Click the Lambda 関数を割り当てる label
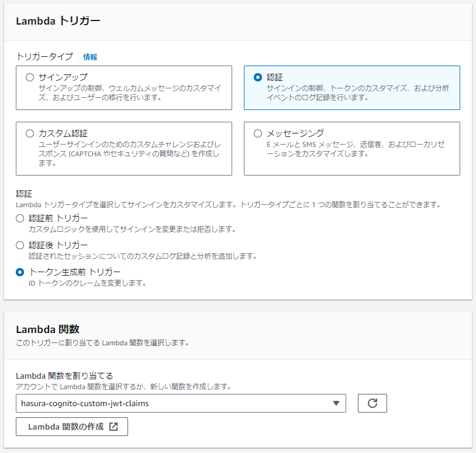This screenshot has width=476, height=453. coord(64,376)
